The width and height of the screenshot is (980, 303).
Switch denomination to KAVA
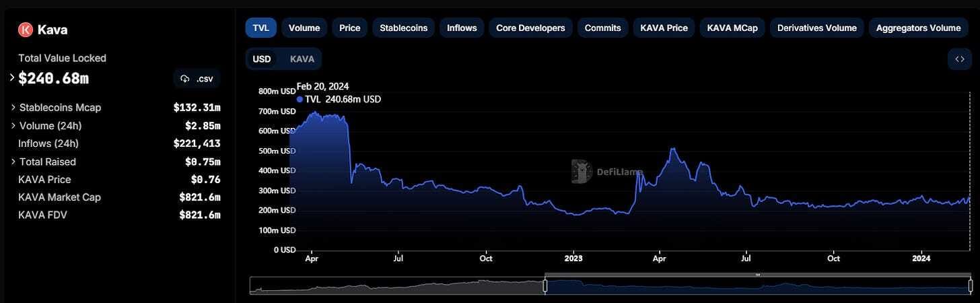click(302, 59)
